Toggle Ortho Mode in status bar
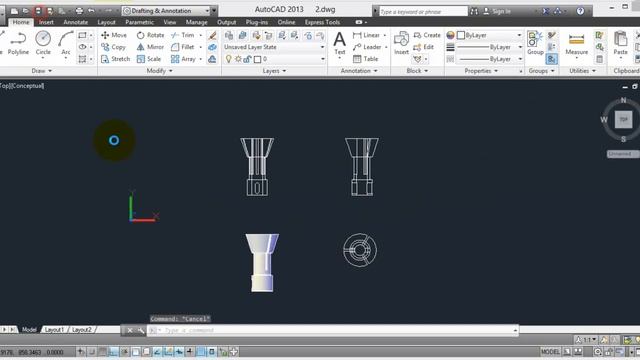640x360 pixels. tap(114, 351)
